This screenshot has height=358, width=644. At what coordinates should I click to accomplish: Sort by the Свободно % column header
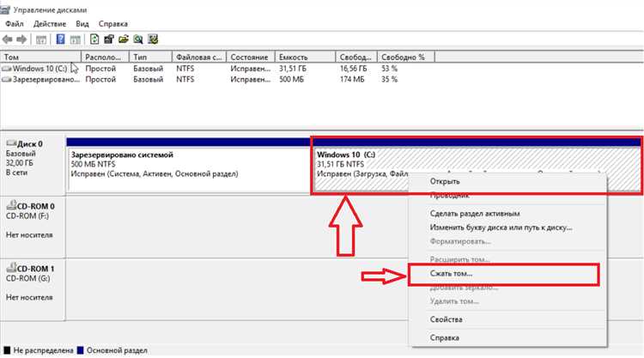(x=406, y=57)
